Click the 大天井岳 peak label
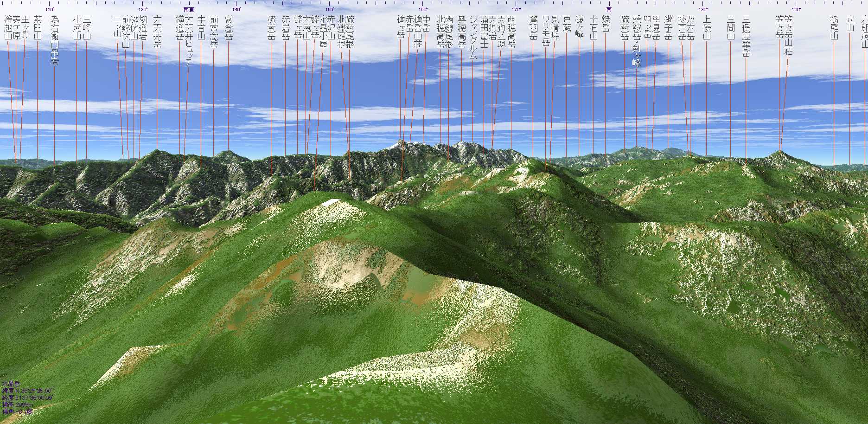This screenshot has height=424, width=868. point(157,32)
